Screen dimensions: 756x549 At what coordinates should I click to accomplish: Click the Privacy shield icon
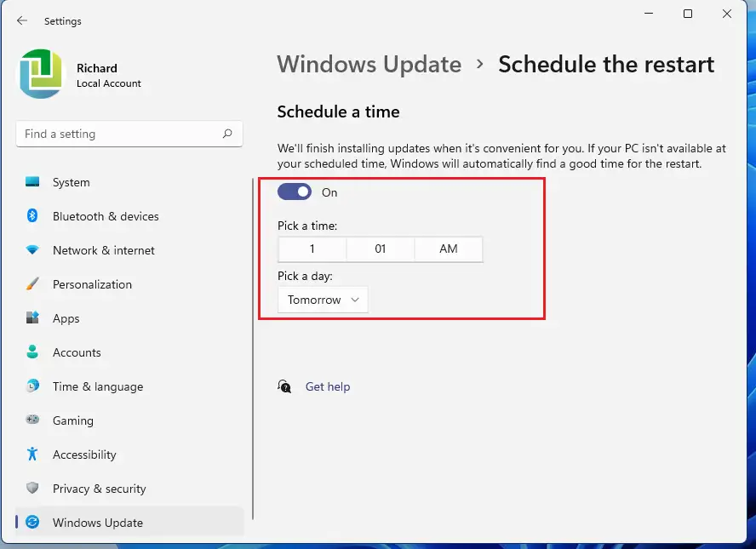point(32,488)
